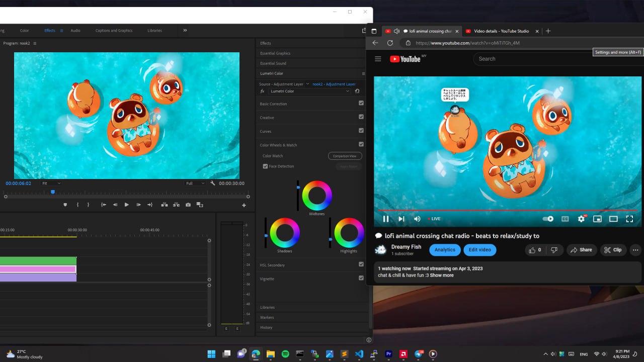Viewport: 644px width, 362px height.
Task: Open YouTube player settings gear
Action: pyautogui.click(x=581, y=219)
